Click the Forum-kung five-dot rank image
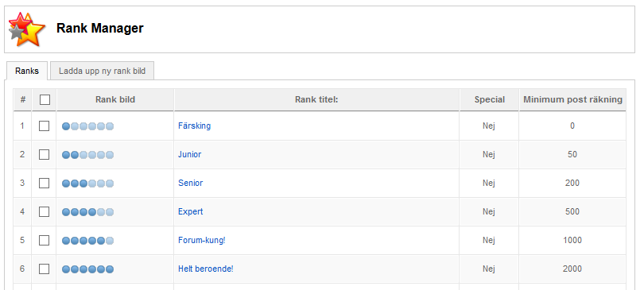 point(87,241)
